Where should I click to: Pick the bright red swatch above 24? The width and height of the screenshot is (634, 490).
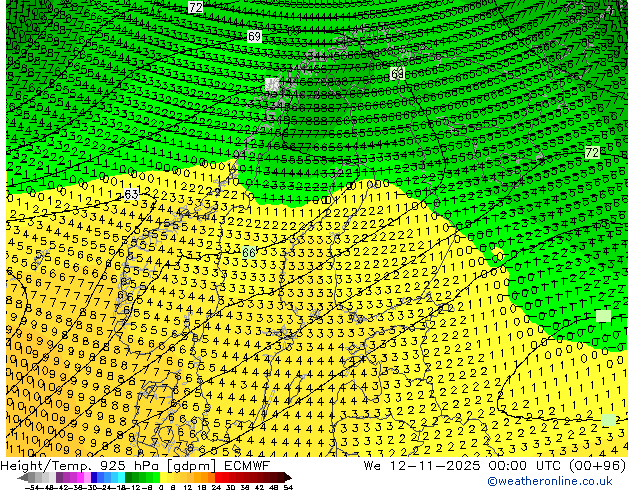(x=218, y=478)
